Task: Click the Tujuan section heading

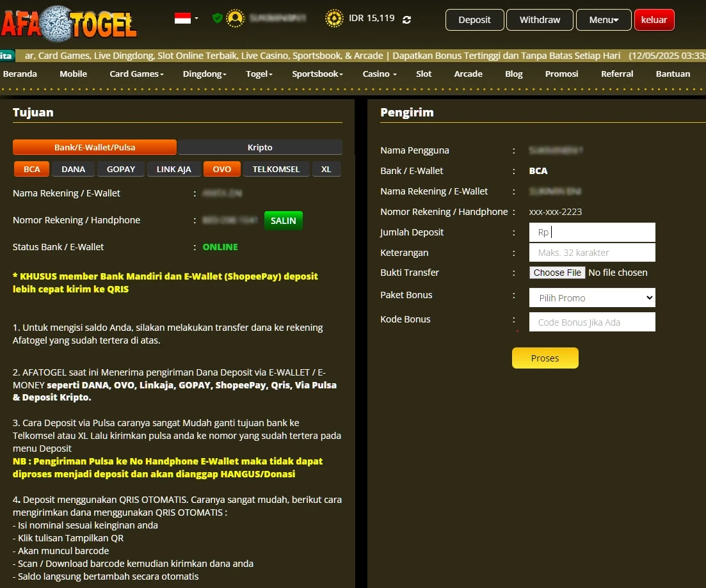Action: point(33,113)
